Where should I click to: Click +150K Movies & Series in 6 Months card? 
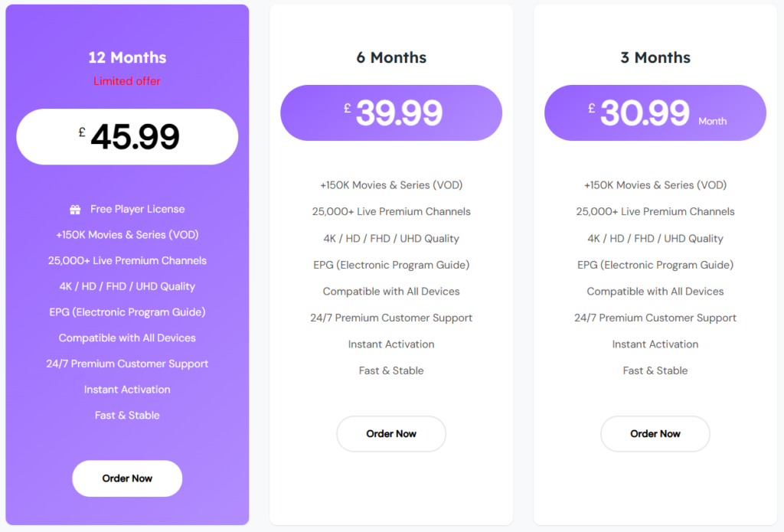[391, 185]
